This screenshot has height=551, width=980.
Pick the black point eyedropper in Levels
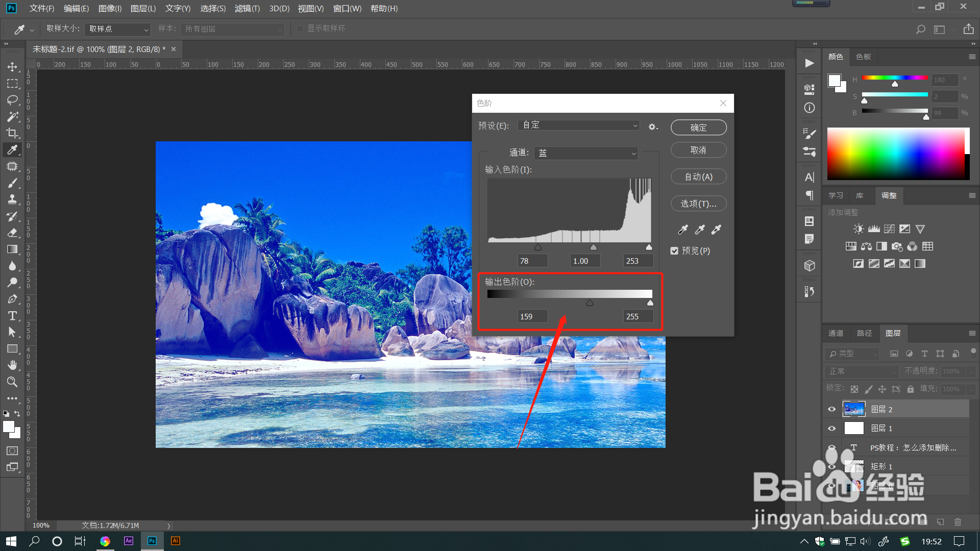pos(683,230)
